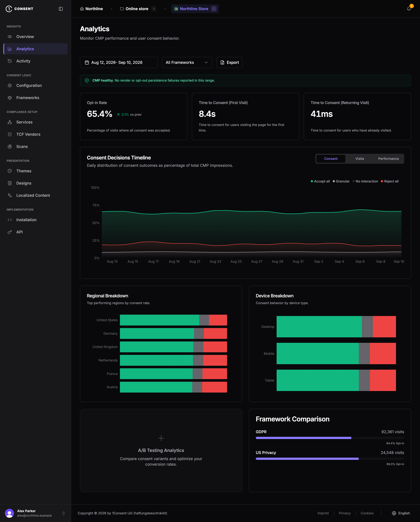Click the TCF Vendors shield icon
Image resolution: width=420 pixels, height=522 pixels.
coord(10,134)
